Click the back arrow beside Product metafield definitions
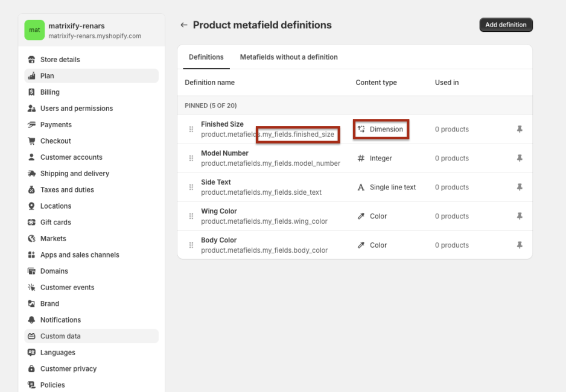566x392 pixels. point(183,25)
